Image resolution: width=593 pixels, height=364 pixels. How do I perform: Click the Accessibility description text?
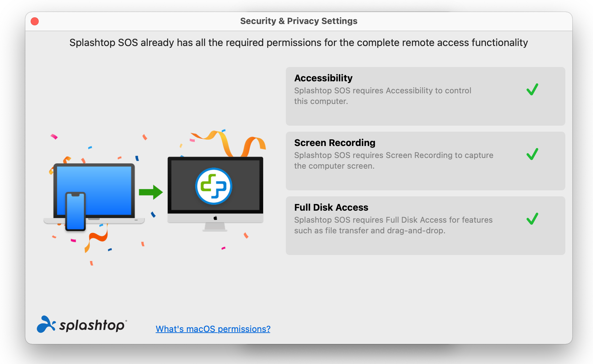coord(383,96)
